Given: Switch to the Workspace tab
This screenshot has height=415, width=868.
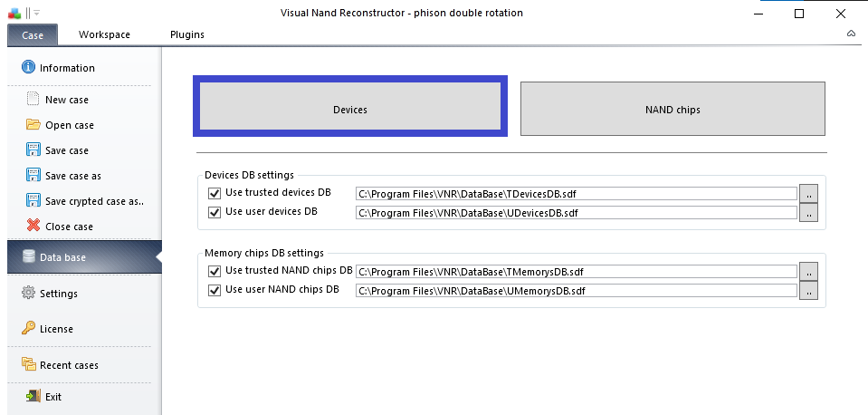Looking at the screenshot, I should (x=104, y=34).
